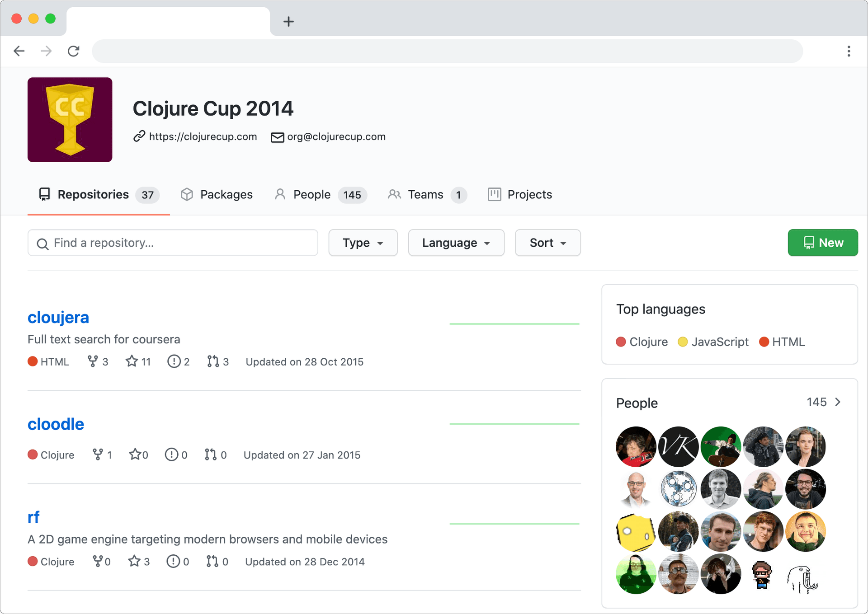
Task: Open the cloujera repository link
Action: (58, 318)
